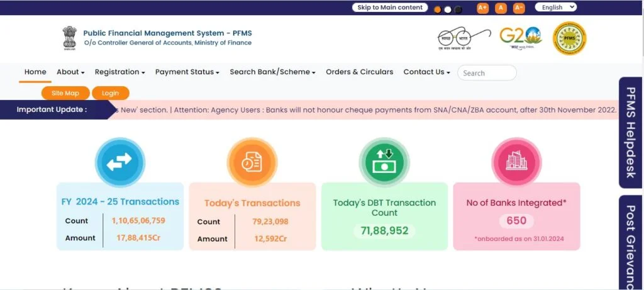Click the green money transfer icon
The height and width of the screenshot is (290, 644).
click(x=384, y=162)
